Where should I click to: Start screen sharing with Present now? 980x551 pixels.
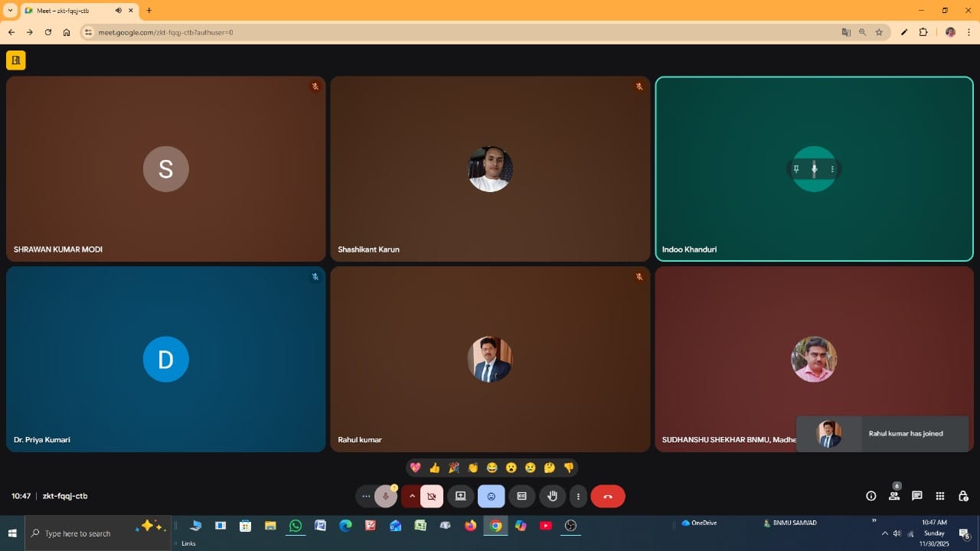pos(460,496)
